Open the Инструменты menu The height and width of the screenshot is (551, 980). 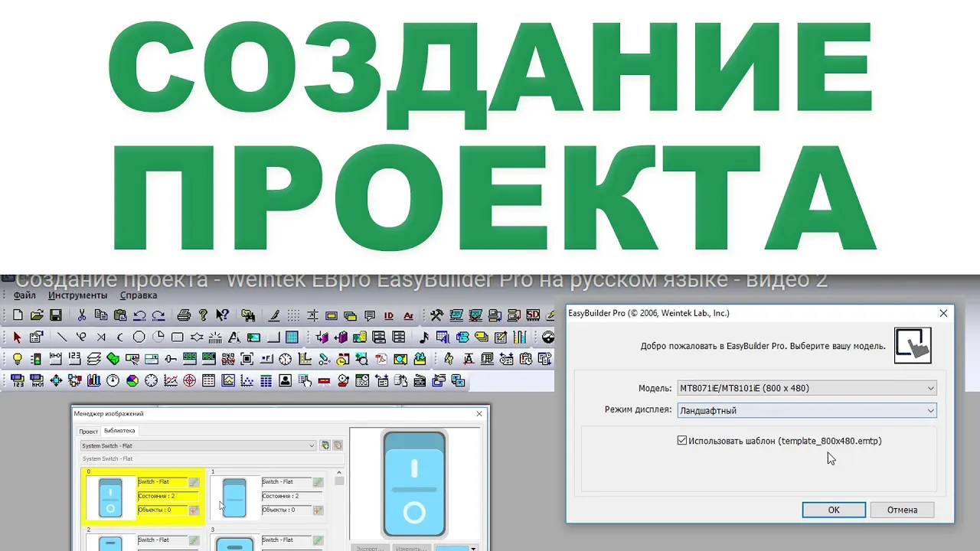tap(77, 295)
